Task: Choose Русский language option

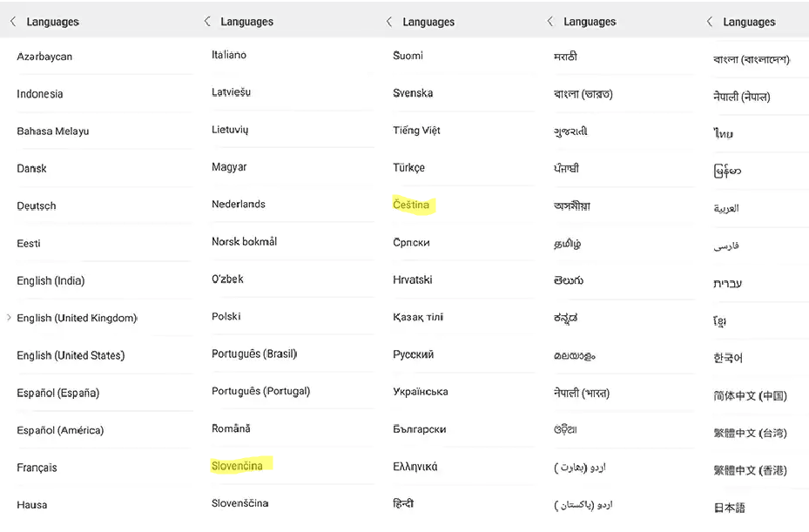Action: (x=413, y=354)
